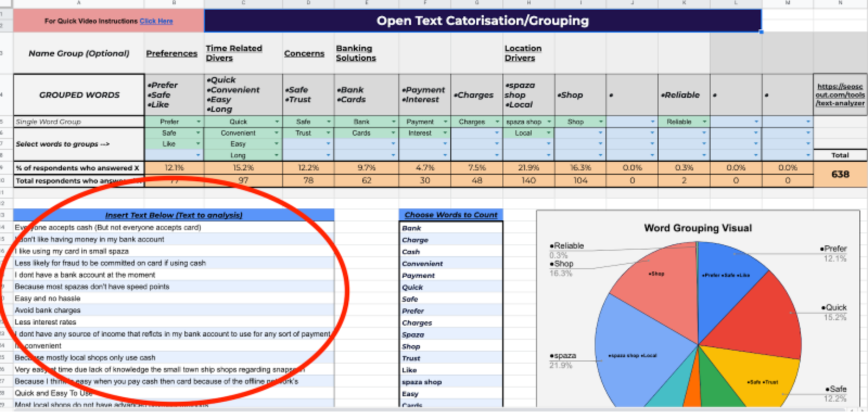Open the 'Quick' dropdown cell
The height and width of the screenshot is (412, 868).
coord(243,122)
